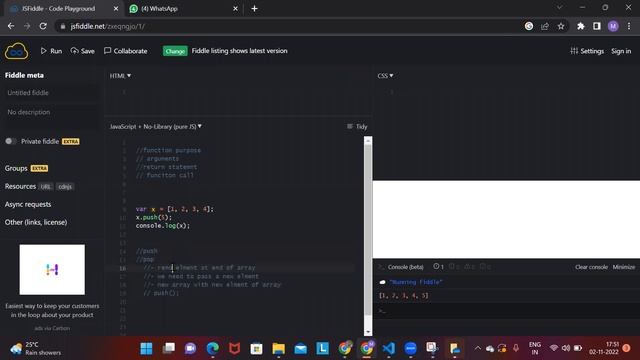The width and height of the screenshot is (640, 360).
Task: Click the console output [1, 2, 3, 4, 5]
Action: pyautogui.click(x=404, y=296)
